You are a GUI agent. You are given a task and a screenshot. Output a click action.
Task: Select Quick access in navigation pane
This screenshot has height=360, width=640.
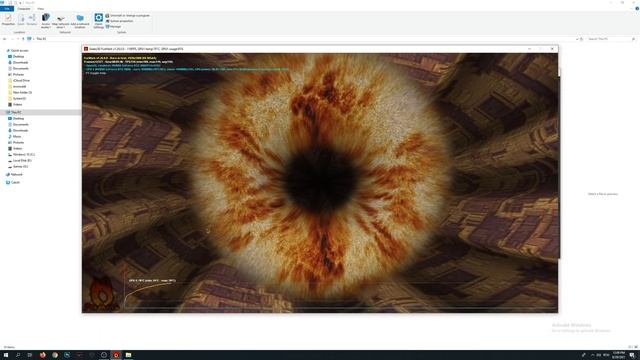[x=18, y=51]
